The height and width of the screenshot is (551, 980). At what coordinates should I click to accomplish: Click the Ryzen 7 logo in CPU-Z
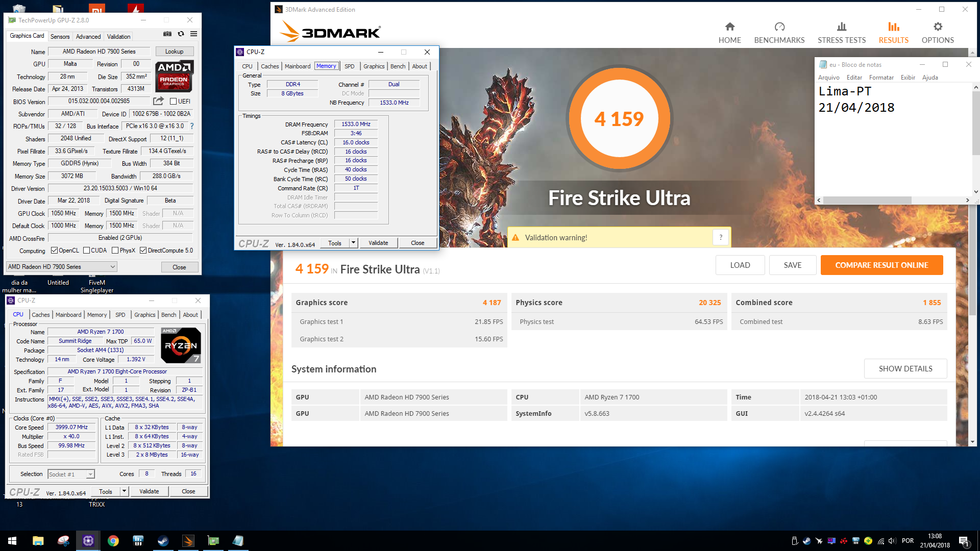point(181,345)
